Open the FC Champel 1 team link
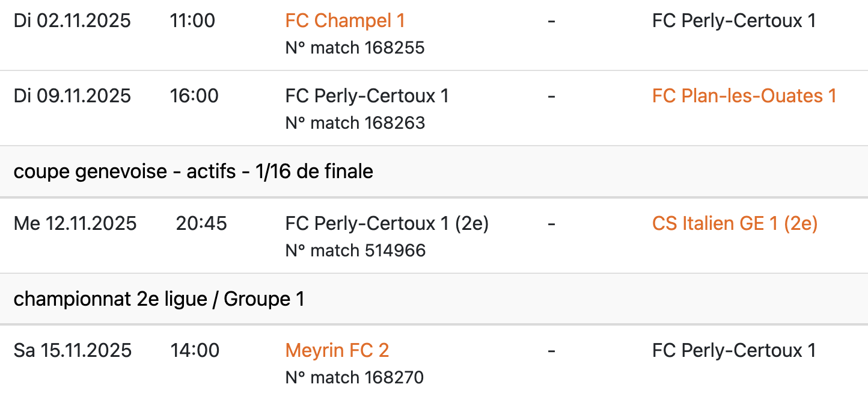 (345, 21)
